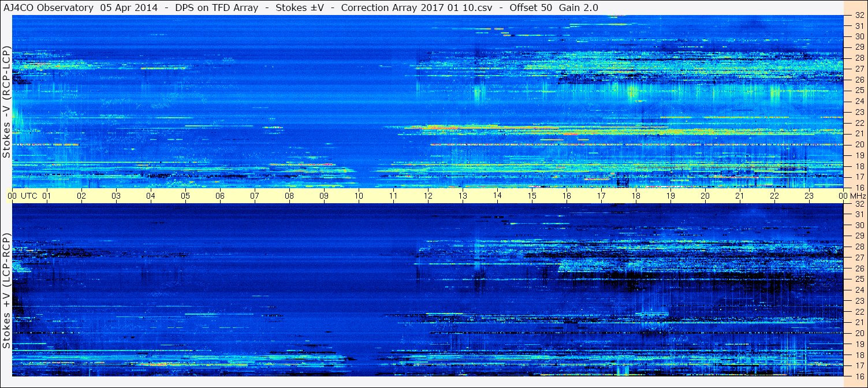Viewport: 868px width, 388px height.
Task: Select the 20 MHz label in upper panel
Action: click(859, 144)
